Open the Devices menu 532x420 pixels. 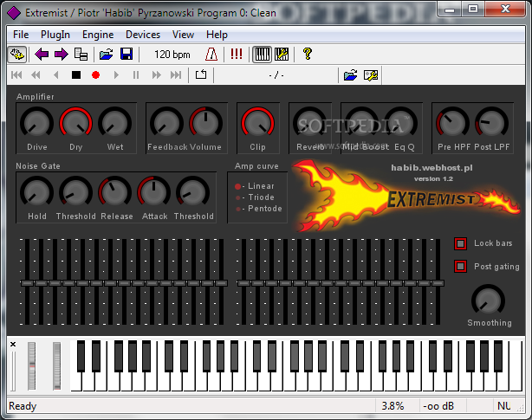(143, 35)
